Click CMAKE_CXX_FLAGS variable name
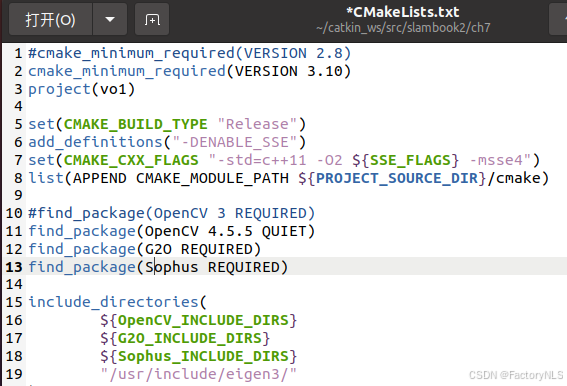This screenshot has width=567, height=386. pos(131,160)
